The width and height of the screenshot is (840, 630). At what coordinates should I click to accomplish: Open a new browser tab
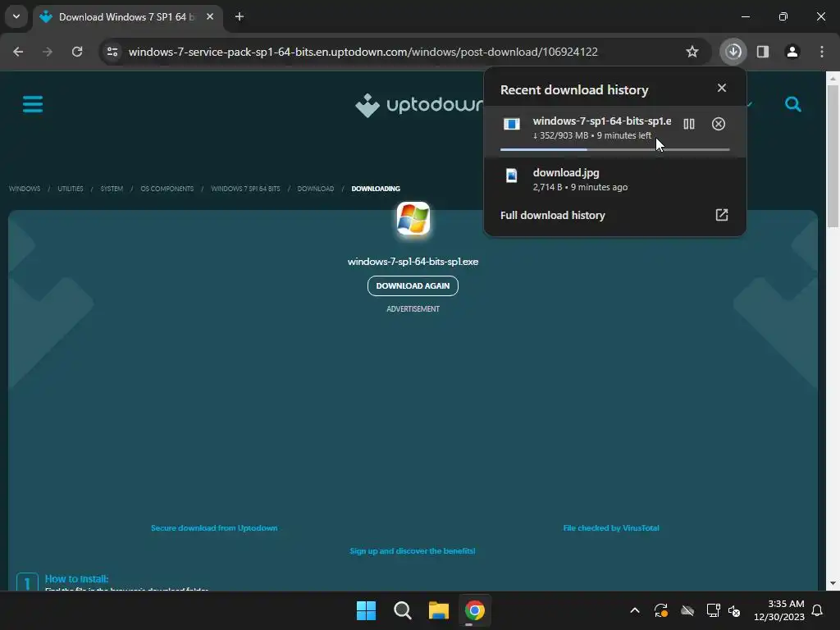pyautogui.click(x=240, y=17)
